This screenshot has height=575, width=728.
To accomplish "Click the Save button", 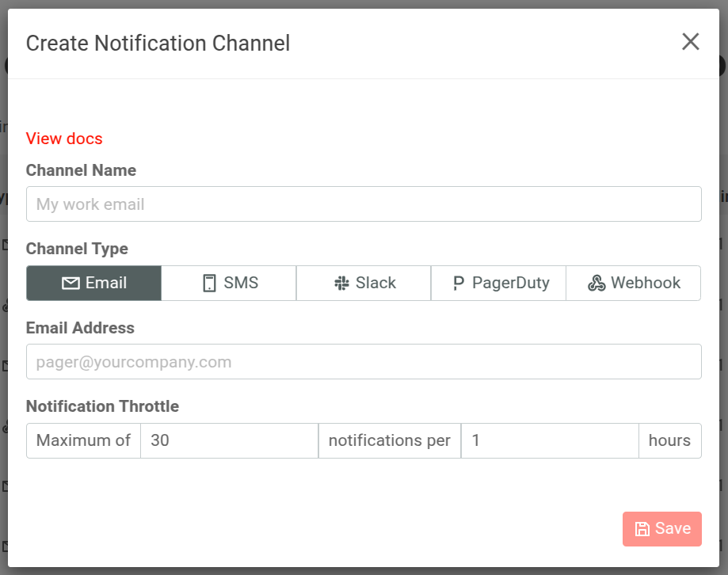I will (x=661, y=528).
